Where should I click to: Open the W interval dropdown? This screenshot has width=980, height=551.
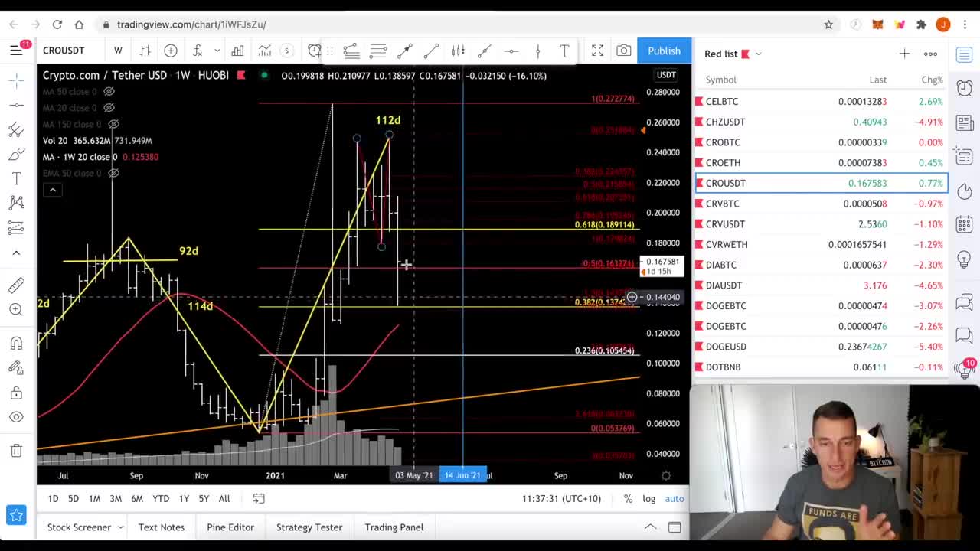tap(118, 51)
